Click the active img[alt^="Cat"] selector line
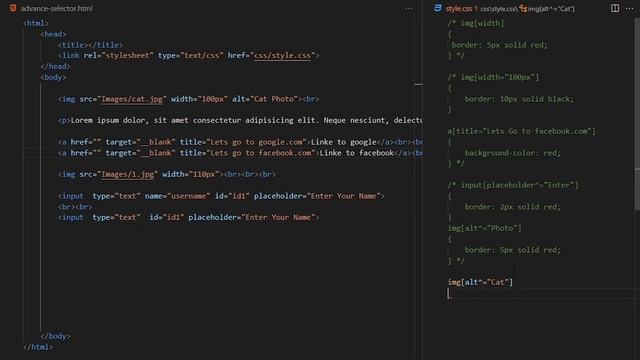Screen dimensions: 640x360 (480, 282)
